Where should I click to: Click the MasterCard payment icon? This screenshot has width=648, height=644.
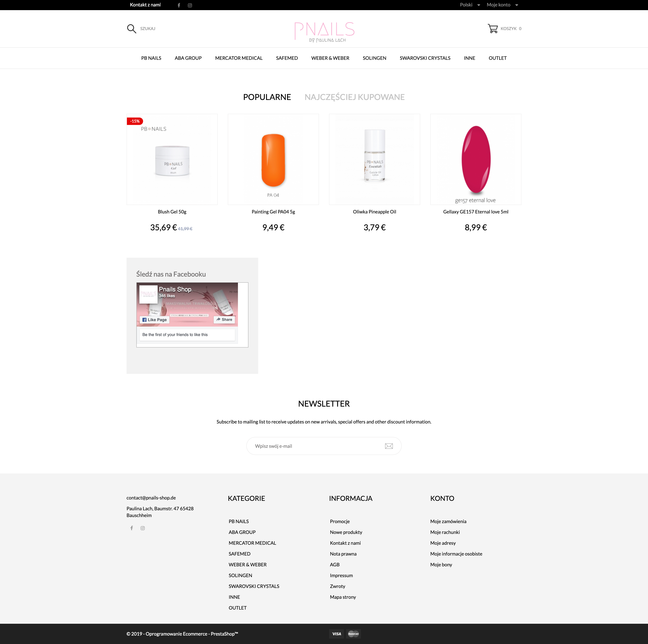(353, 634)
